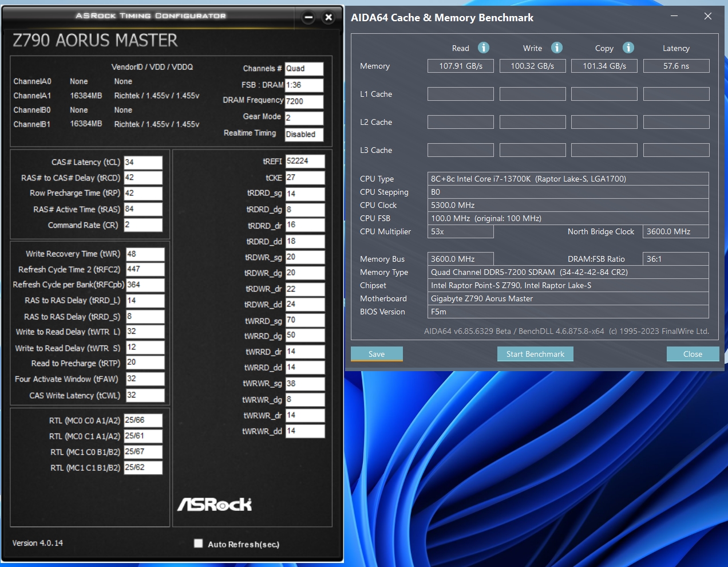
Task: Click the L3 Cache Latency result box
Action: [676, 150]
